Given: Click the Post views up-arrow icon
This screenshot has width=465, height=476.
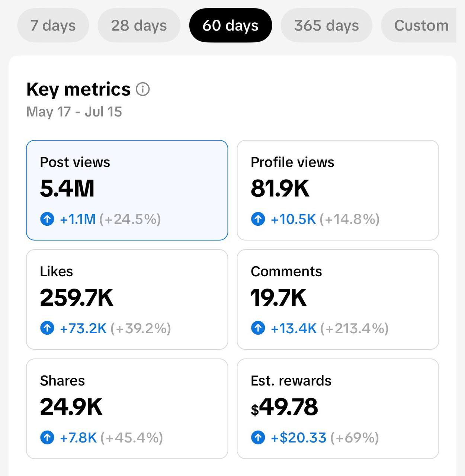Looking at the screenshot, I should pos(47,219).
